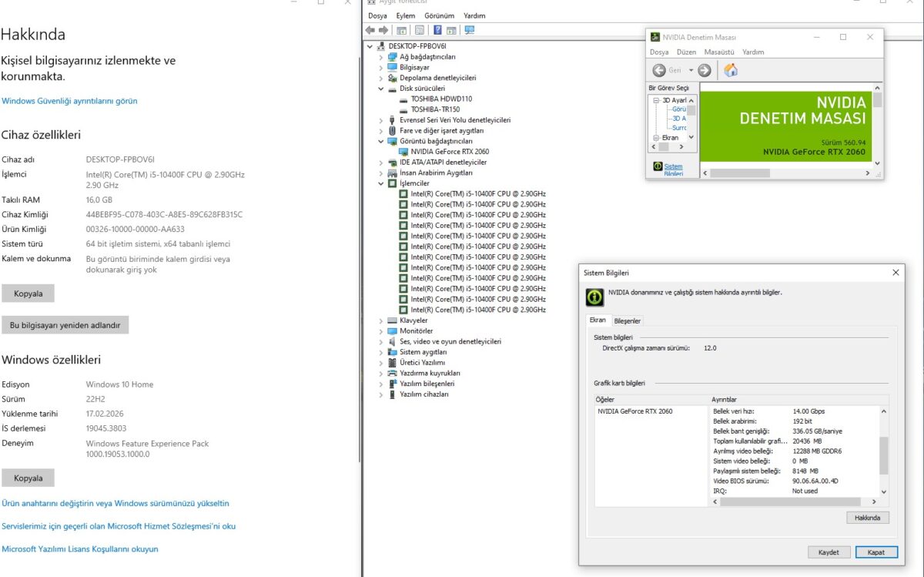Open Properties icon in Device Manager toolbar

coord(420,30)
